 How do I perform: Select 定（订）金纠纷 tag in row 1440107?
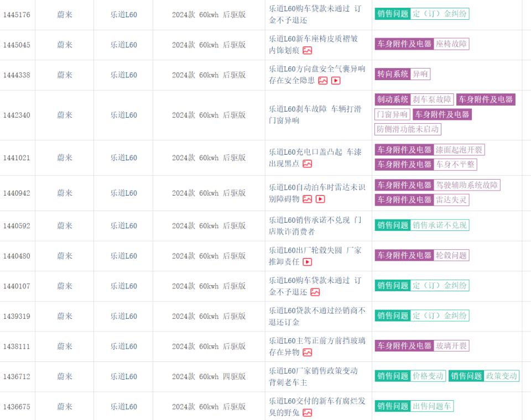pyautogui.click(x=440, y=285)
